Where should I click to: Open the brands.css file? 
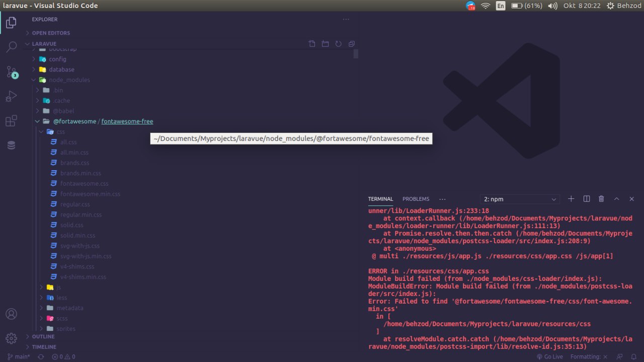74,163
